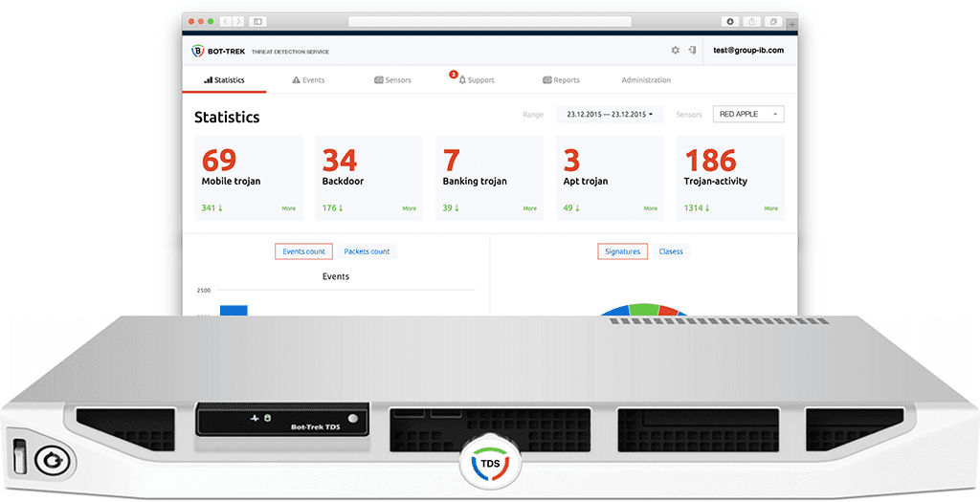Click the 69 Mobile trojan count

219,161
